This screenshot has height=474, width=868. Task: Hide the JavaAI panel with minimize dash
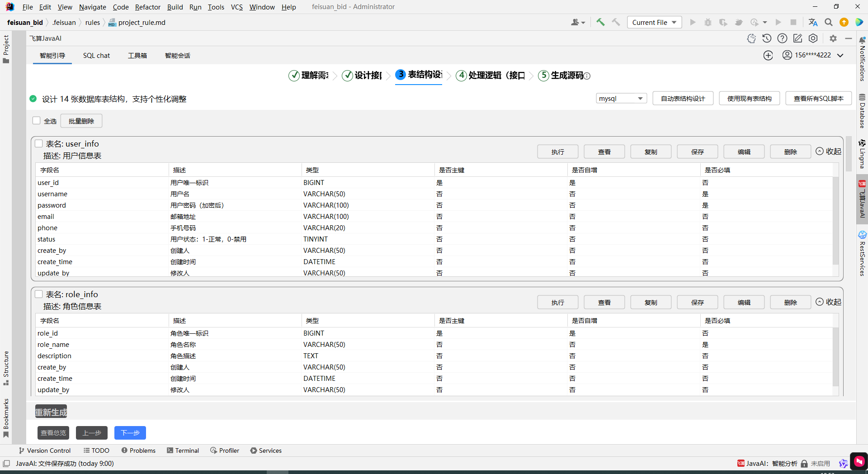coord(849,38)
